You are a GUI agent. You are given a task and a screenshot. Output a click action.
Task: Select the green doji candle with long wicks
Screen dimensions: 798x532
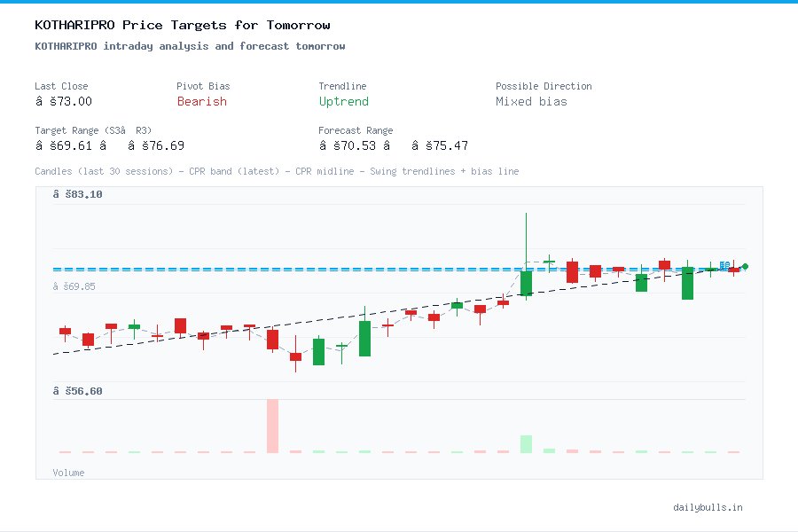click(x=550, y=262)
